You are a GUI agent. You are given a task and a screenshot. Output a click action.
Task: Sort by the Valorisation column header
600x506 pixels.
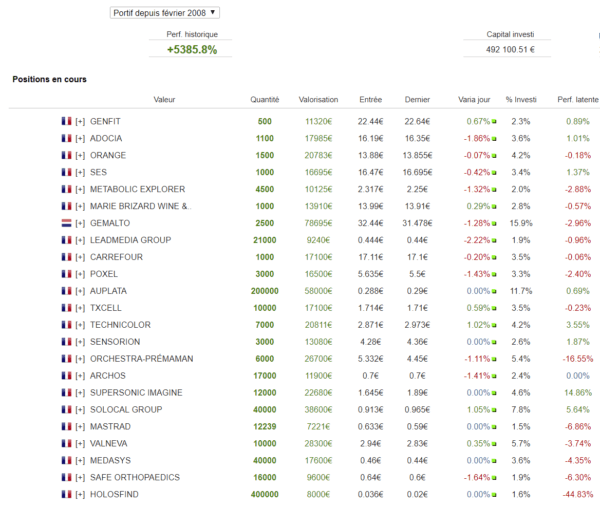pyautogui.click(x=318, y=100)
